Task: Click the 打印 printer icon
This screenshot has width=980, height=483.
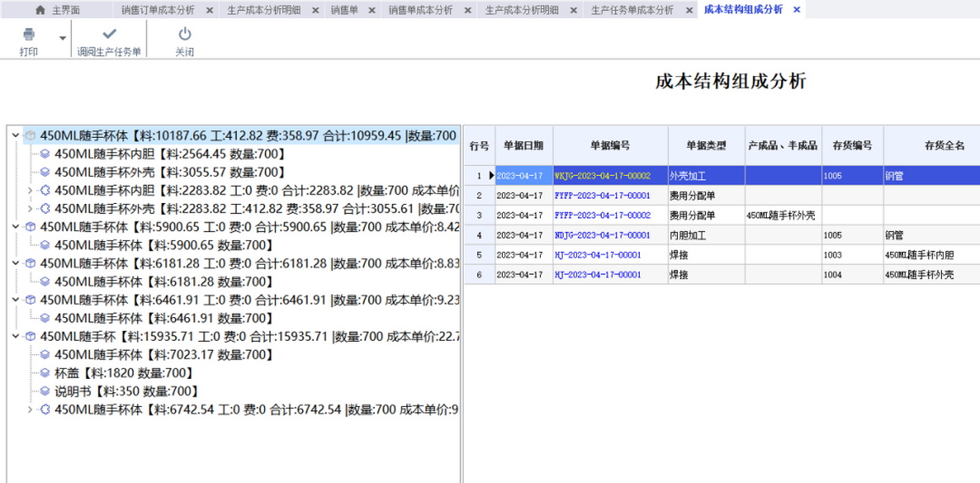Action: pos(29,35)
